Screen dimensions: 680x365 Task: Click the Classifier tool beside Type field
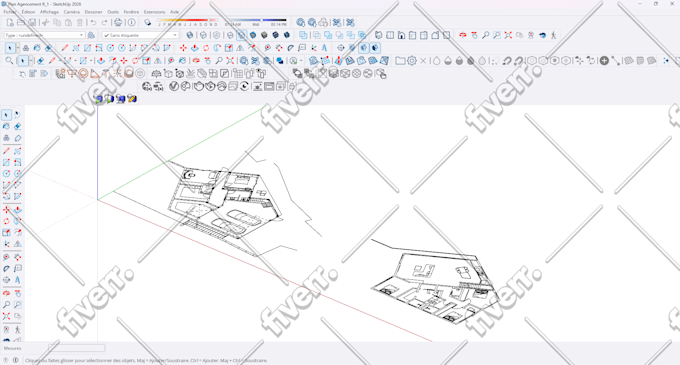point(91,35)
